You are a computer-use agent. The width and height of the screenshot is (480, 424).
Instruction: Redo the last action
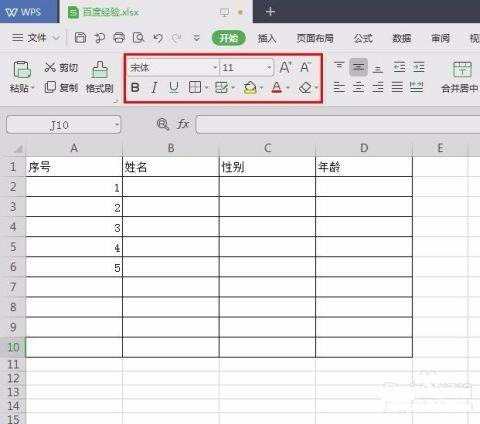click(x=176, y=38)
